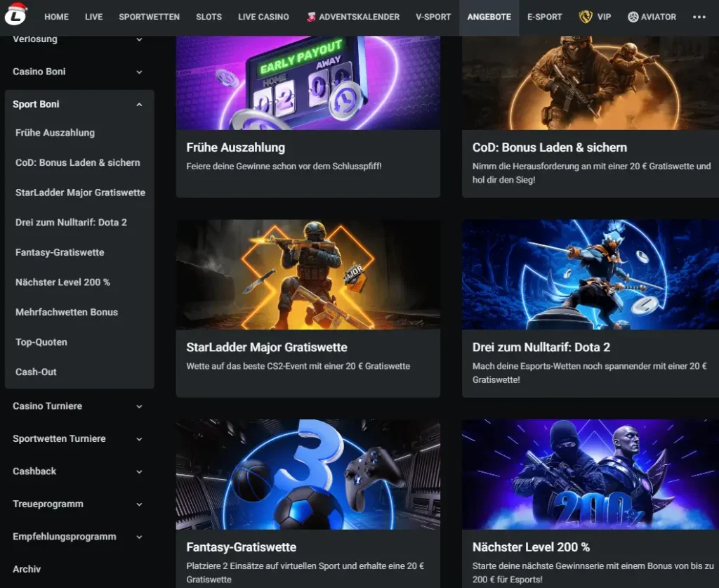
Task: Expand the Treueprogramm section
Action: tap(139, 504)
